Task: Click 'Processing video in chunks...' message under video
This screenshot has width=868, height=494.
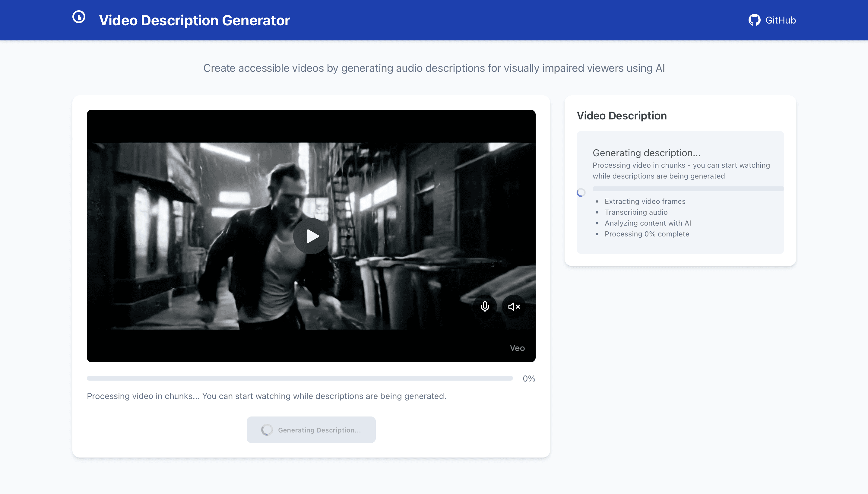Action: [266, 396]
